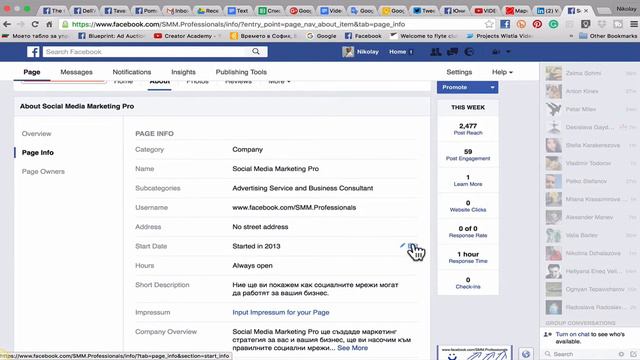Open Publishing Tools tab

(241, 72)
